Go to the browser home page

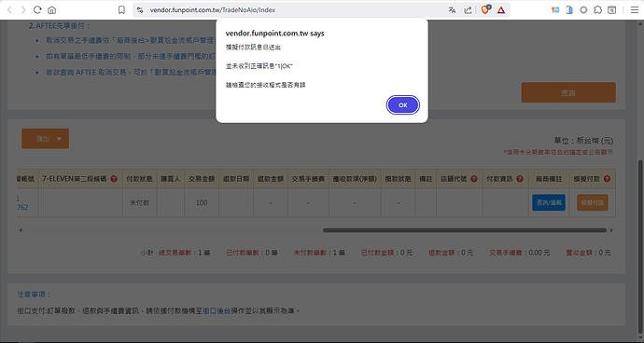click(x=51, y=10)
